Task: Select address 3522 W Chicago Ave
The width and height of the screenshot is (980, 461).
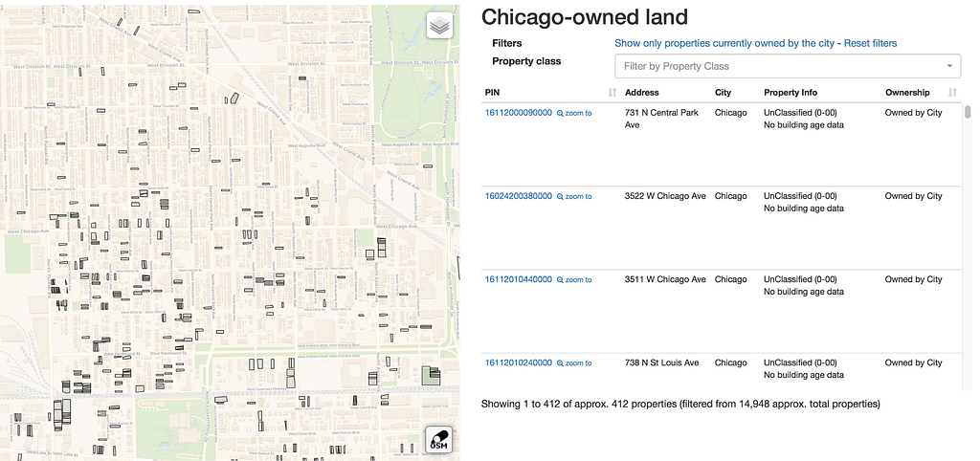Action: tap(665, 196)
